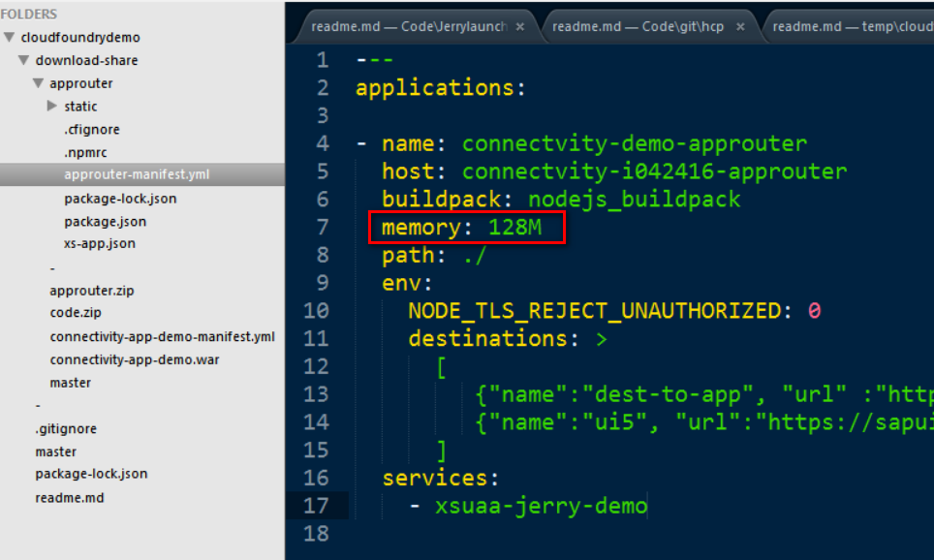
Task: Select the download-share folder name
Action: point(86,60)
